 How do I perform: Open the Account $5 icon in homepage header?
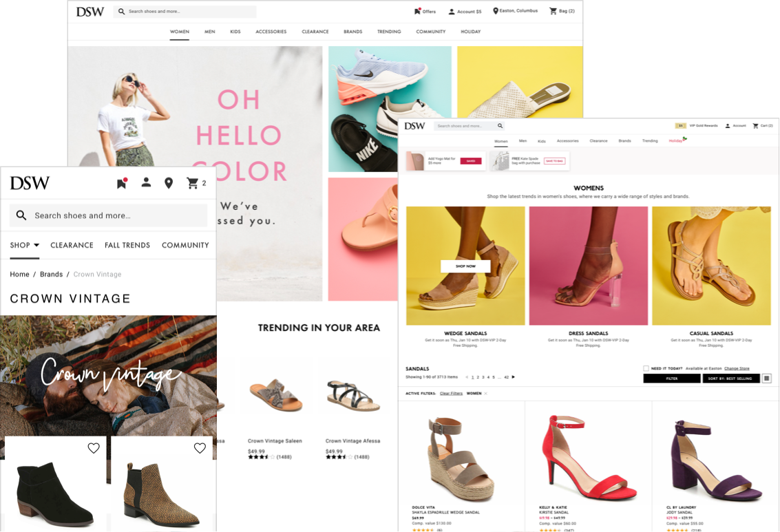[x=452, y=12]
